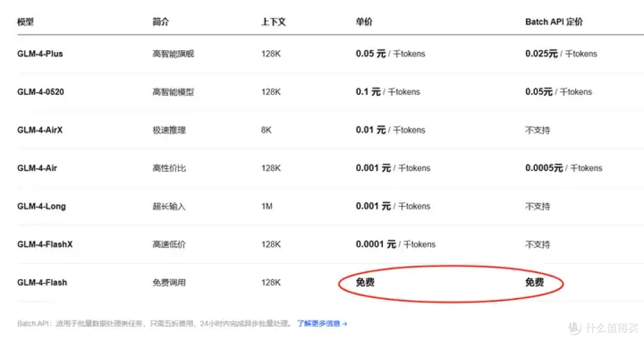Click the 高智能模型 description
This screenshot has height=341, width=644.
pos(173,92)
